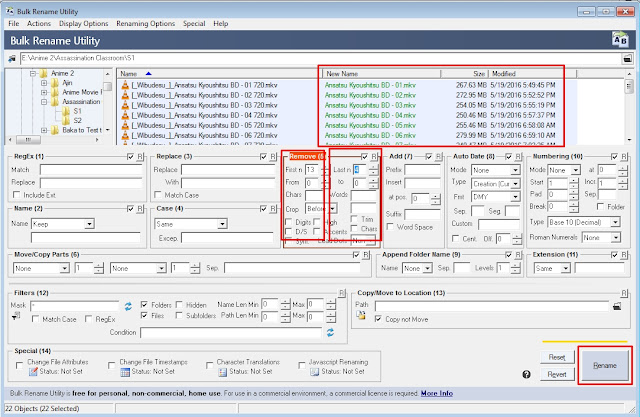
Task: Click the R reset button of Name group
Action: [140, 209]
